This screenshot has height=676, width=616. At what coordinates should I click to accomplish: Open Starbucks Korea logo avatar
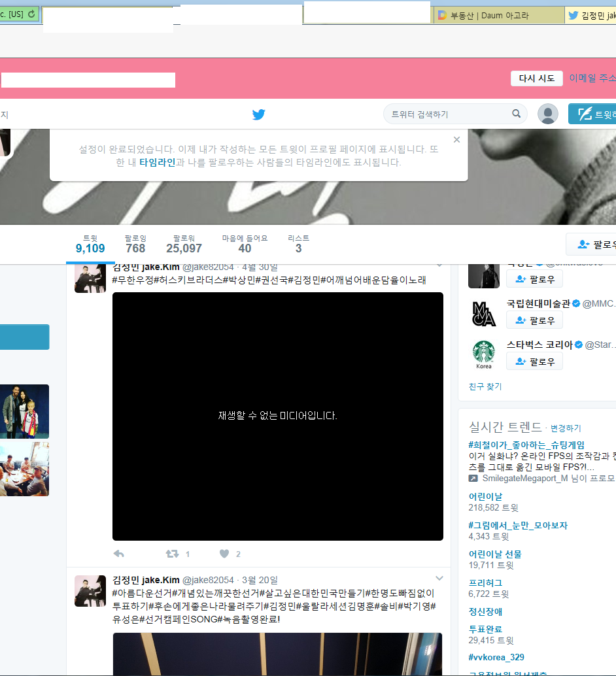[483, 354]
